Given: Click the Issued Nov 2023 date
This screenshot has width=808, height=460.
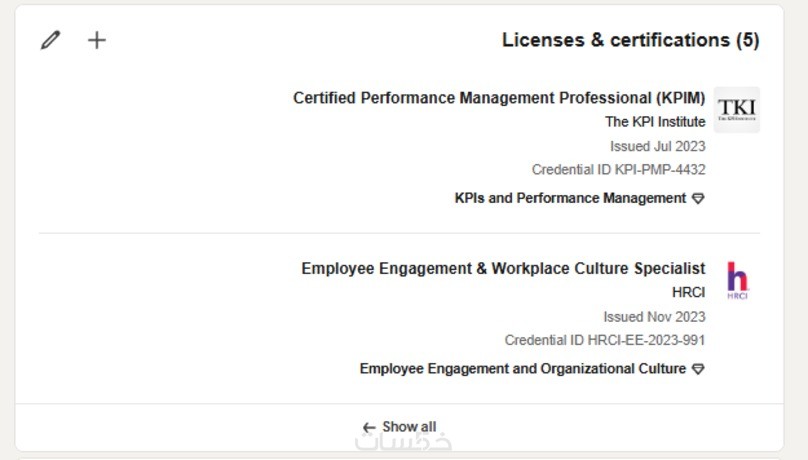Looking at the screenshot, I should (654, 317).
